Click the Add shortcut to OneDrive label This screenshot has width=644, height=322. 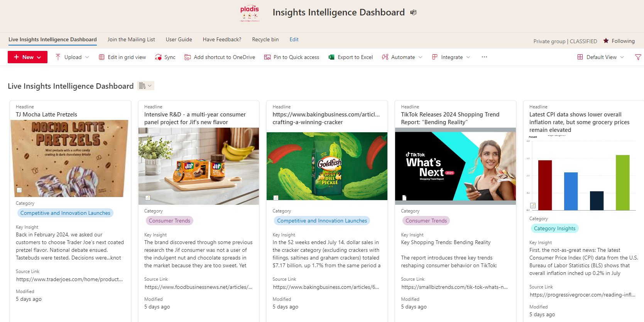(224, 57)
